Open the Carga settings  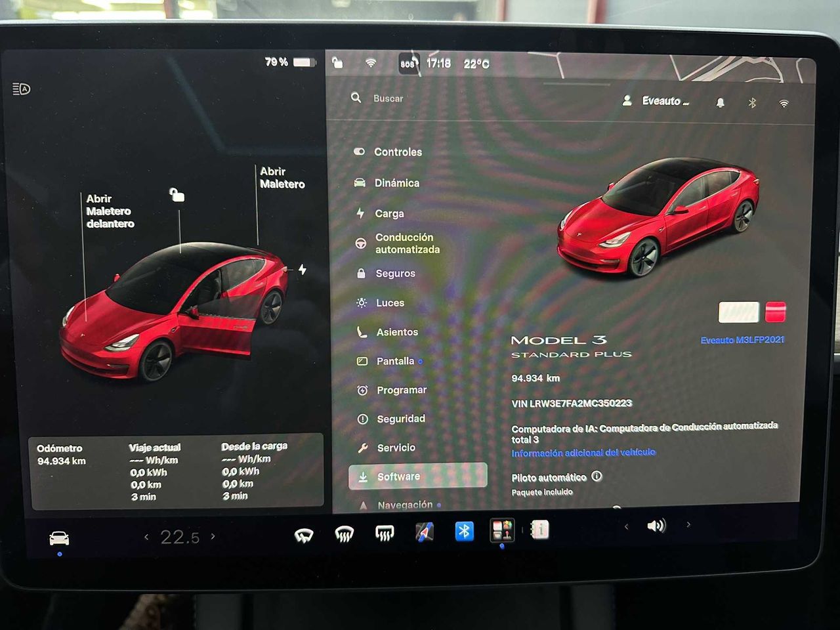tap(380, 213)
